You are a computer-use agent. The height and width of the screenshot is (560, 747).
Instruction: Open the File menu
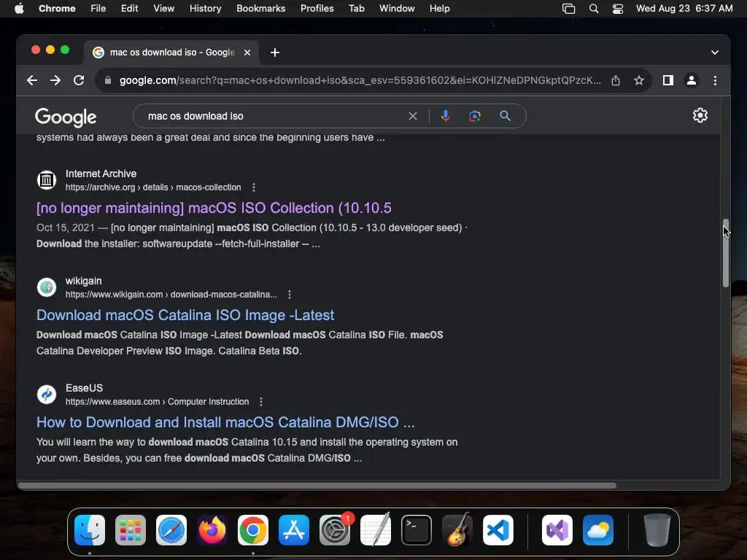point(98,9)
